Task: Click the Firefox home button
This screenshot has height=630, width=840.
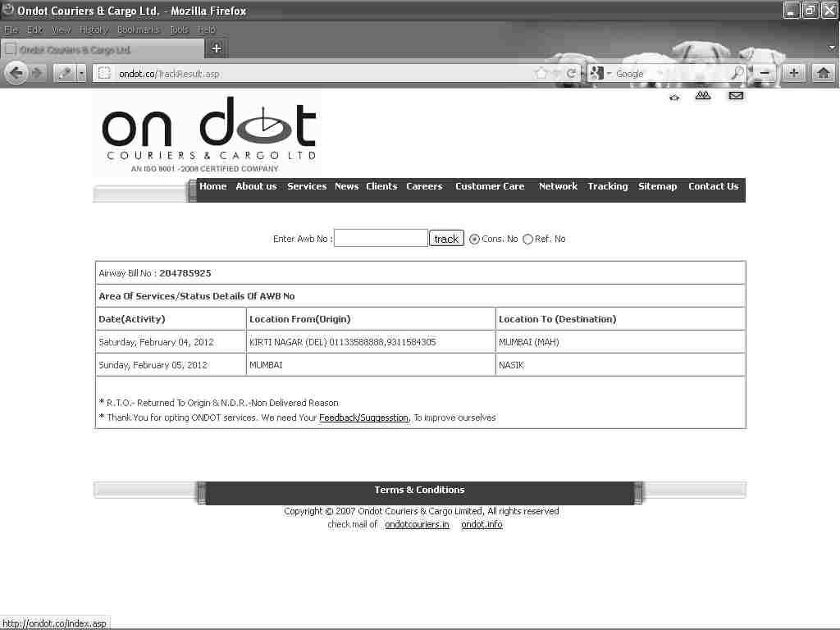Action: (823, 73)
